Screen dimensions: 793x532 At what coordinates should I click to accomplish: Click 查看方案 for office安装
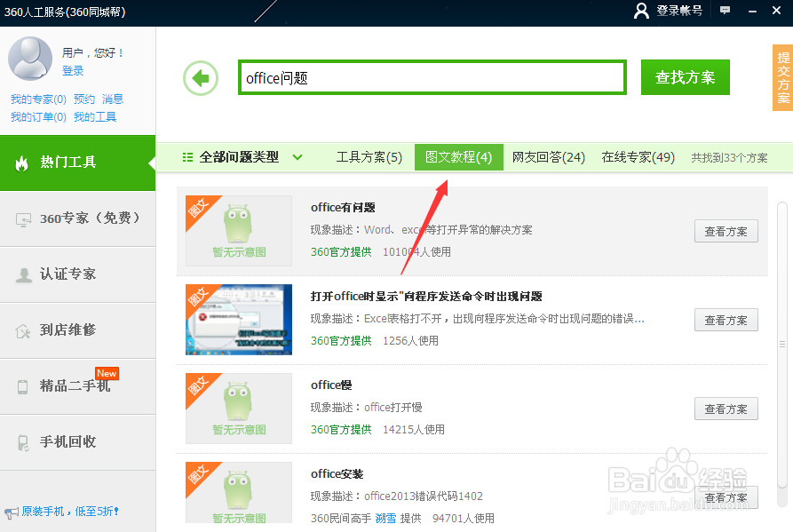(726, 497)
